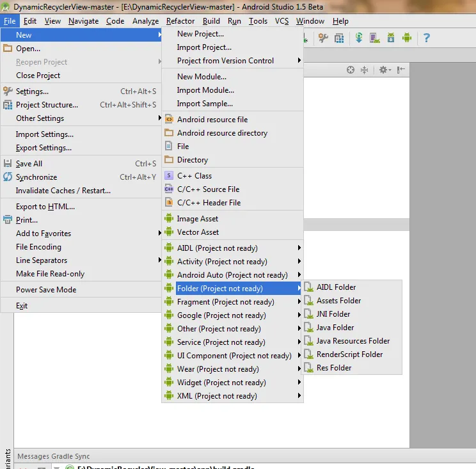The image size is (476, 469).
Task: Select Assets Folder in folder submenu
Action: (353, 301)
